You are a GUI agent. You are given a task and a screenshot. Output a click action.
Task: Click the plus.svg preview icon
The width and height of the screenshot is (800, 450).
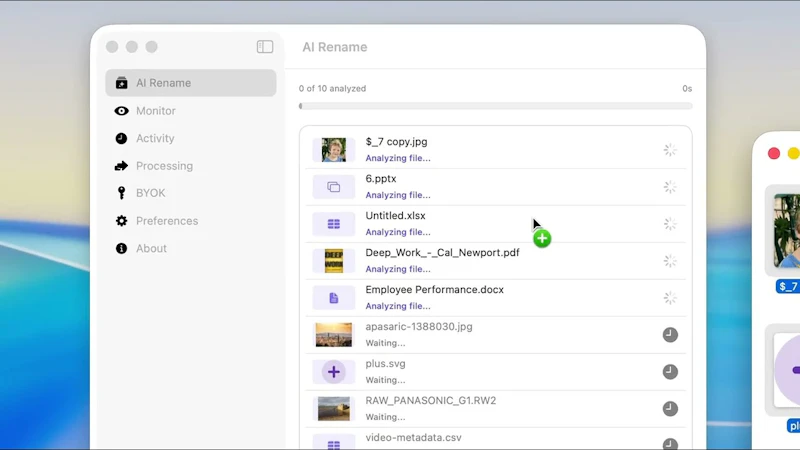(334, 372)
